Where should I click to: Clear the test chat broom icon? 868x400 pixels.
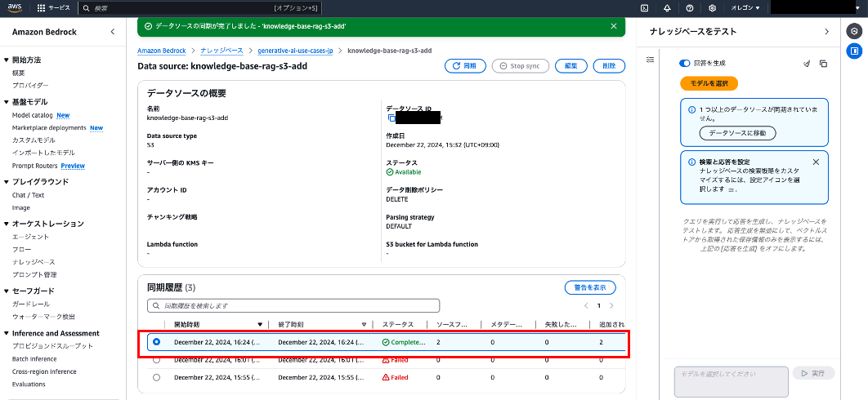click(807, 64)
